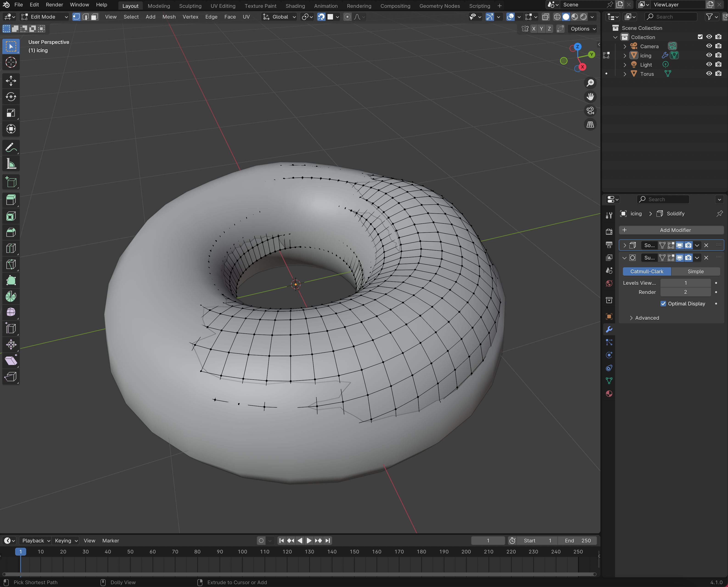Expand the Torus item in outliner
Image resolution: width=728 pixels, height=587 pixels.
(624, 74)
